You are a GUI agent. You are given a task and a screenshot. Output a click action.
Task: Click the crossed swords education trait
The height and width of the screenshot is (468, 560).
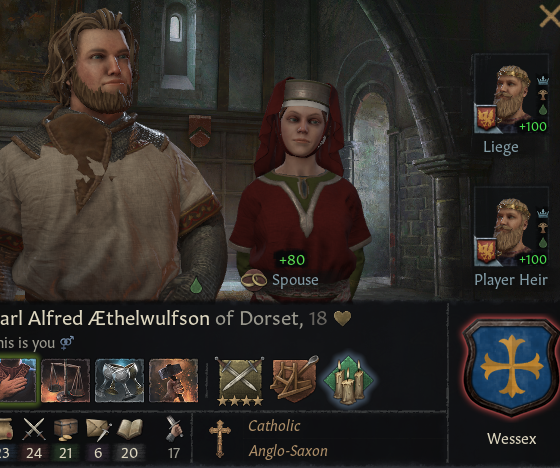[x=240, y=381]
